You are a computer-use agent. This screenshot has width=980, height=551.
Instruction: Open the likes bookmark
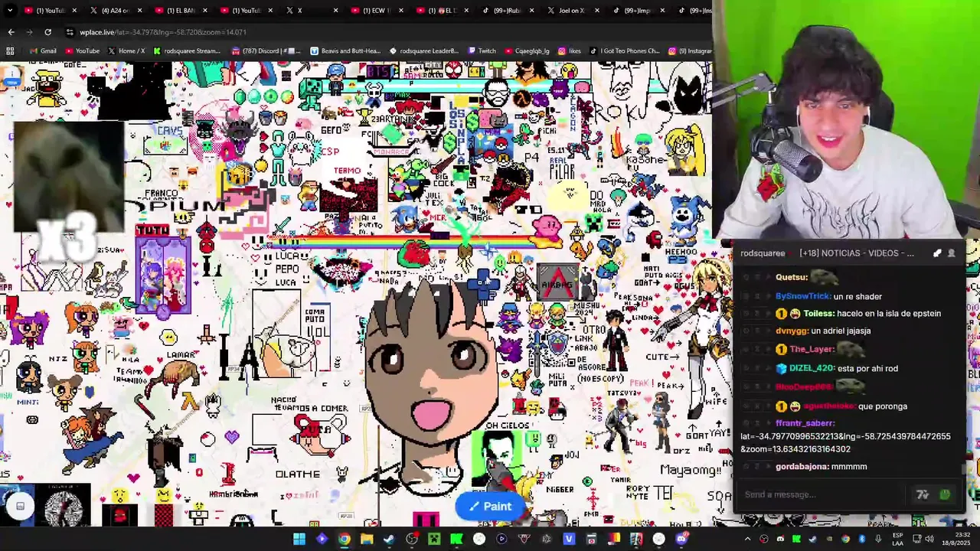click(570, 51)
